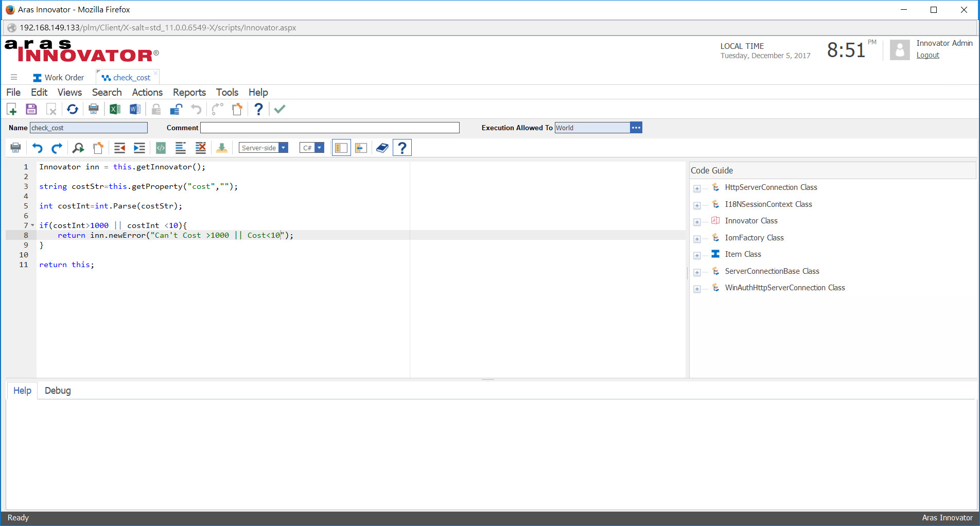Viewport: 980px width, 526px height.
Task: Comment out the selected lines
Action: pyautogui.click(x=181, y=148)
